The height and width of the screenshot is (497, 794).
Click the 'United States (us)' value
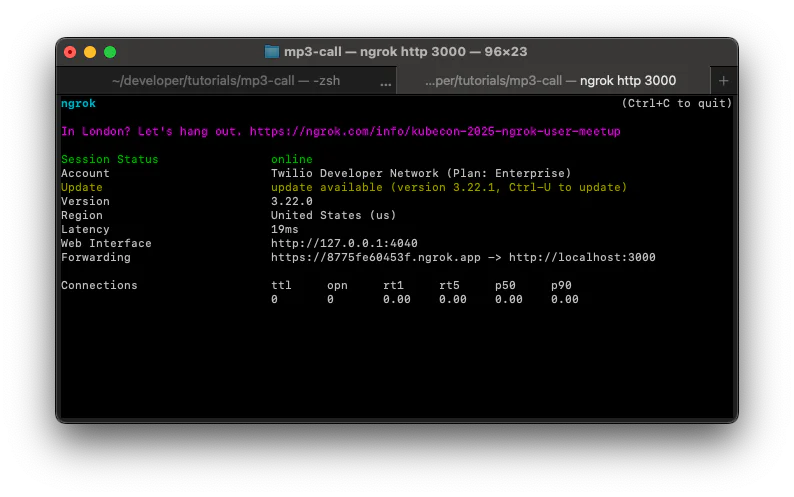333,215
